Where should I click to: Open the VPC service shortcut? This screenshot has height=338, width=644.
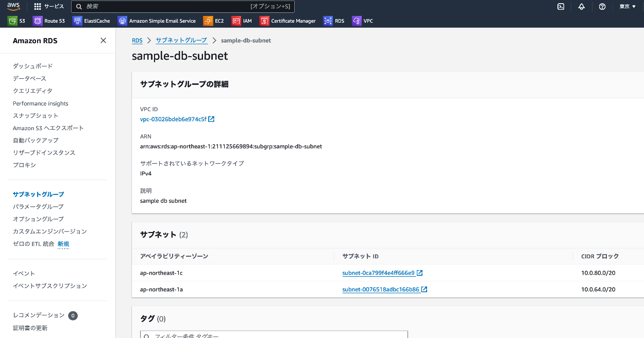(x=362, y=21)
